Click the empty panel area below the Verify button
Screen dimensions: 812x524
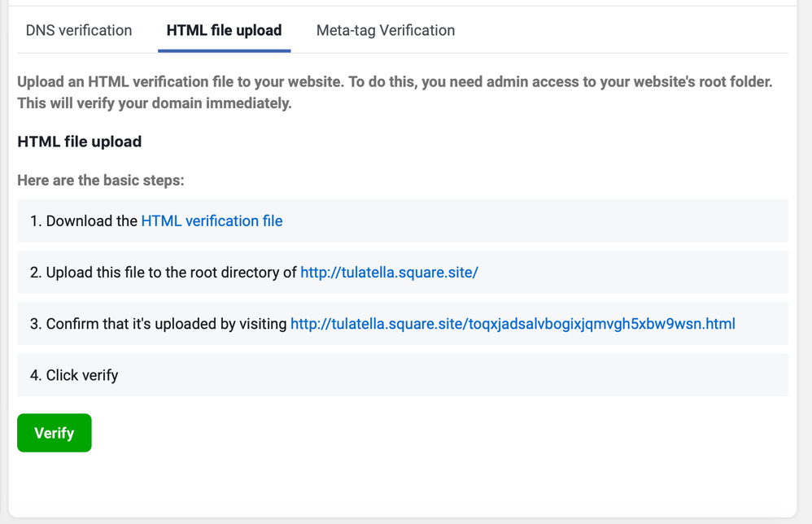[403, 484]
